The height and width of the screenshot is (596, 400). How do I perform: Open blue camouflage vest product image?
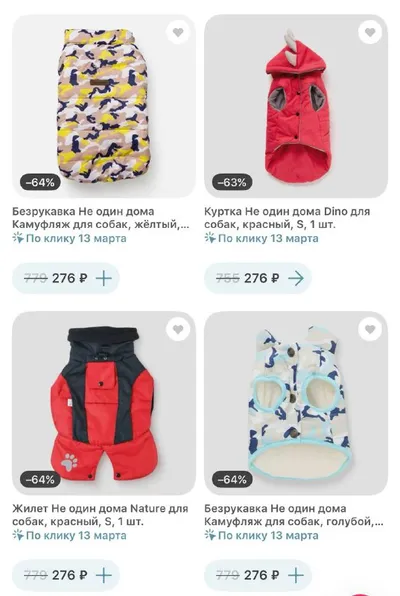(x=296, y=403)
